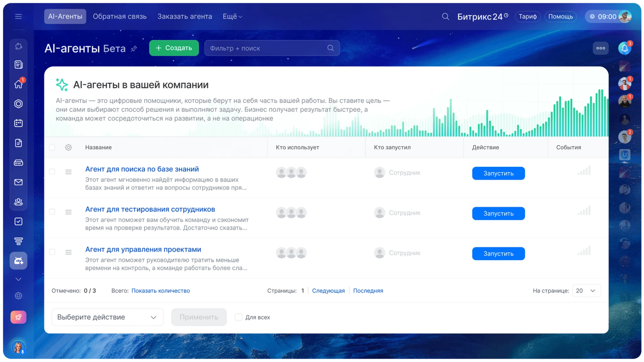Launch the knowledge base search agent
The width and height of the screenshot is (644, 362).
498,173
